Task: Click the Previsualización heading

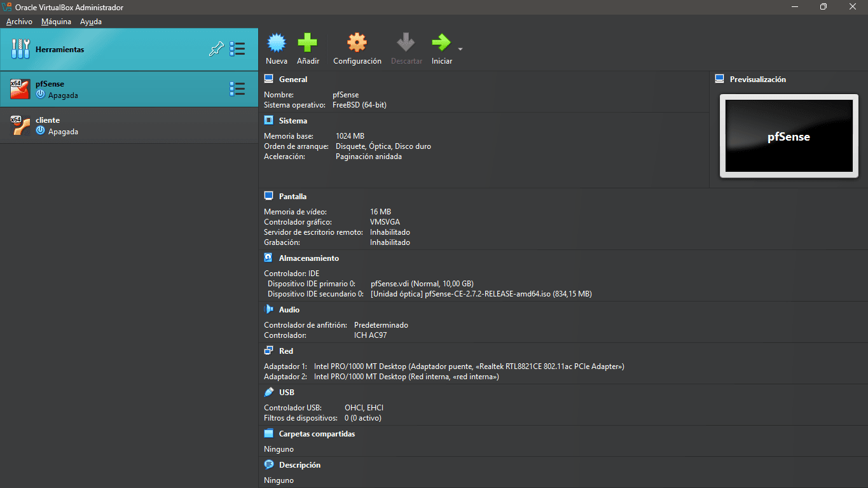Action: coord(758,80)
